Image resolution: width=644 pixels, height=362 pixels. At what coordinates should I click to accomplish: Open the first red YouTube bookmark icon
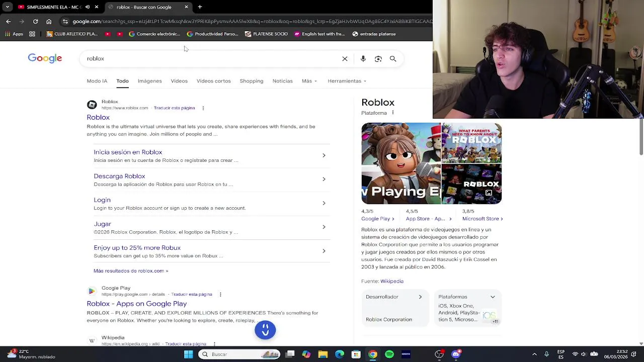[x=108, y=34]
